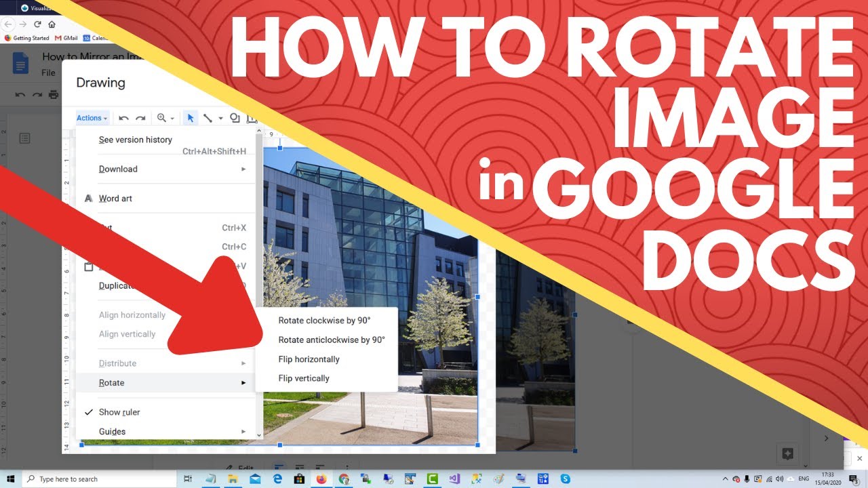Screen dimensions: 868x488
Task: Select the Line tool in the Drawing toolbar
Action: tap(209, 118)
